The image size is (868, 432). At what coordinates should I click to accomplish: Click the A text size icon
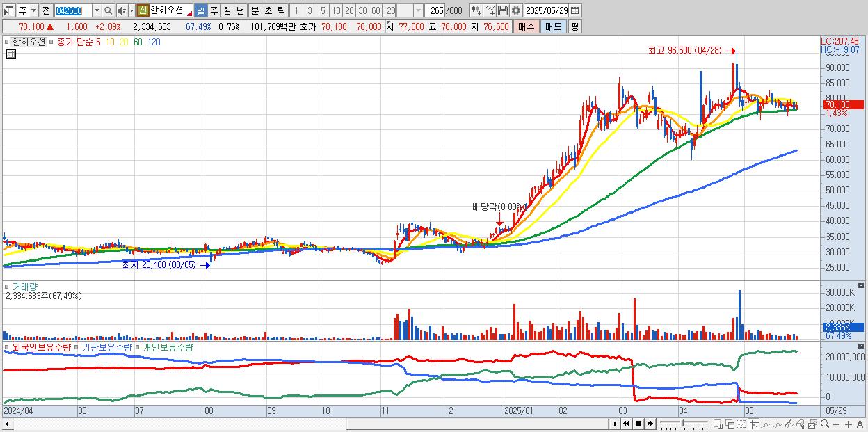point(860,424)
